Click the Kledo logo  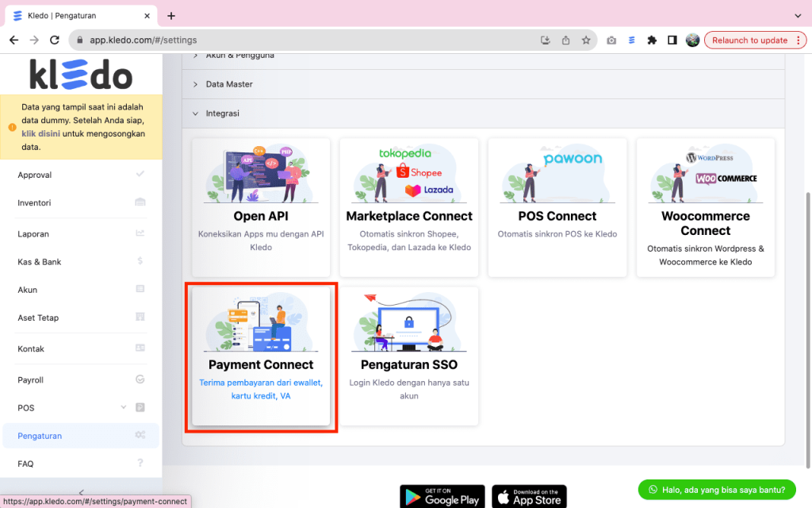[81, 75]
